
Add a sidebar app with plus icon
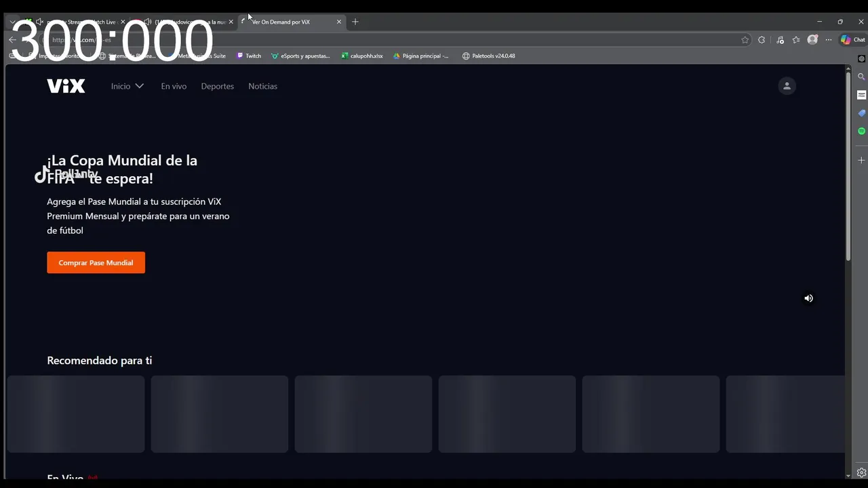click(x=861, y=160)
